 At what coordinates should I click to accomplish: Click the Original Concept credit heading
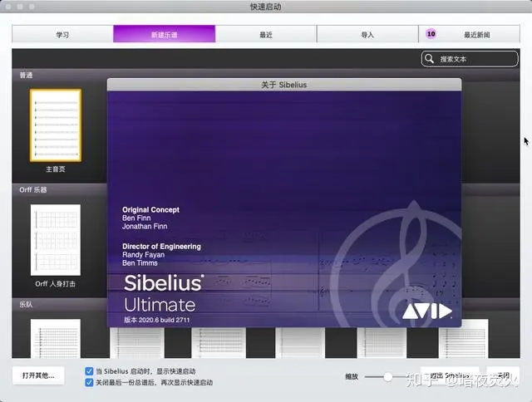click(x=150, y=210)
